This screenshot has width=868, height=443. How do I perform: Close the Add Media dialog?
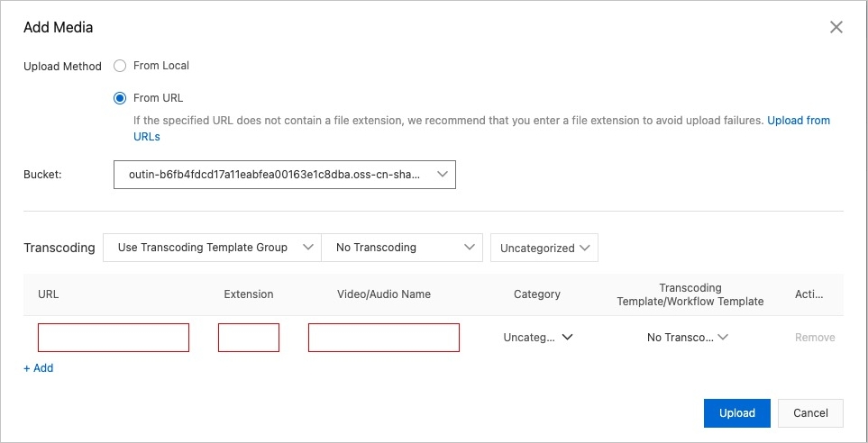(x=836, y=27)
